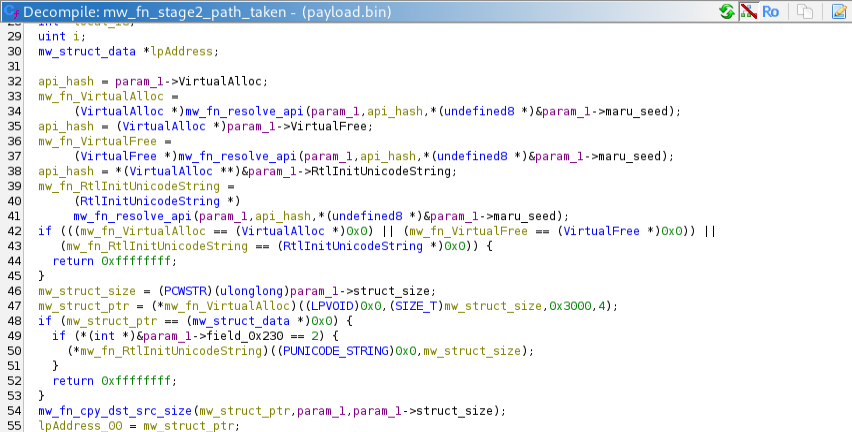852x432 pixels.
Task: Click the if keyword on line 42
Action: pyautogui.click(x=45, y=231)
